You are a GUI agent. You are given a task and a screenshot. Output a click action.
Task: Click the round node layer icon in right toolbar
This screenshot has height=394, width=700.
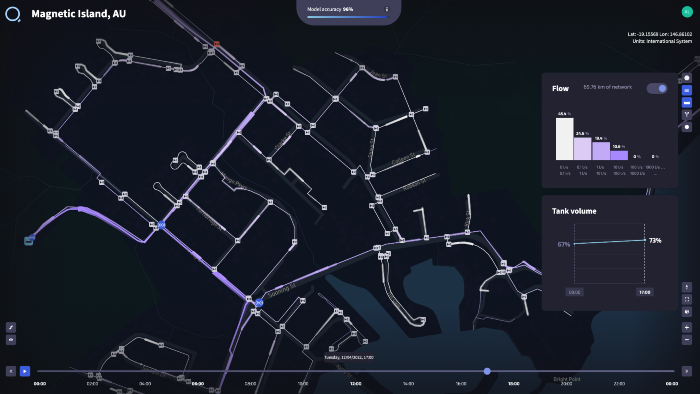pyautogui.click(x=687, y=127)
